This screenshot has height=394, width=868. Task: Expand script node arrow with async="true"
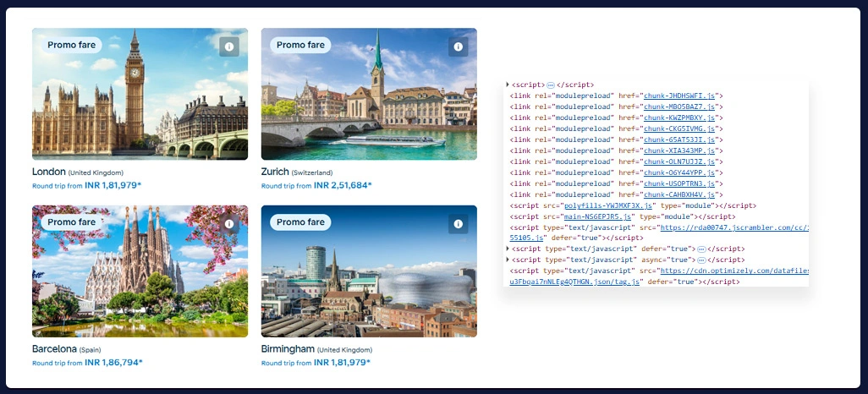point(507,260)
